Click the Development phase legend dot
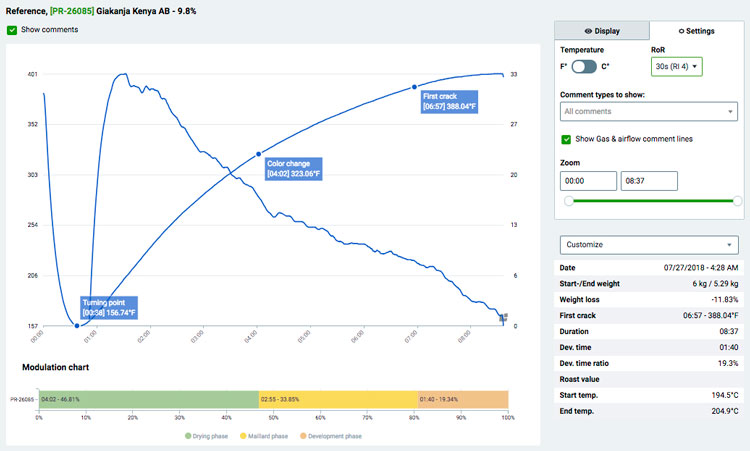Image resolution: width=750 pixels, height=451 pixels. point(303,436)
